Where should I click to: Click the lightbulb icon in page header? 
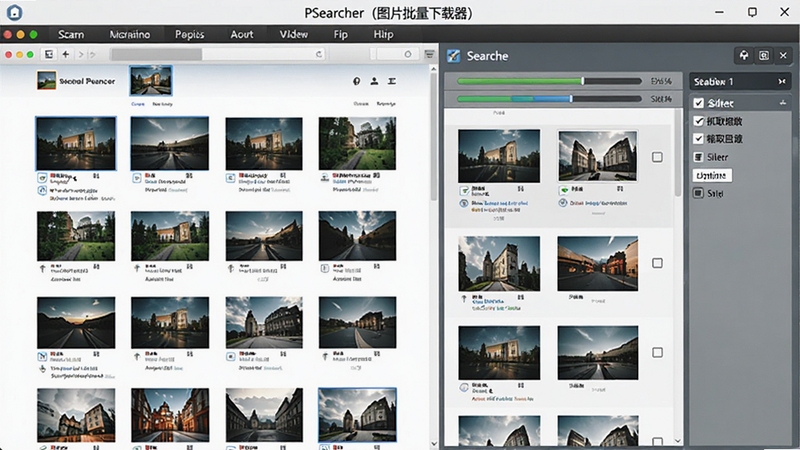pyautogui.click(x=357, y=81)
